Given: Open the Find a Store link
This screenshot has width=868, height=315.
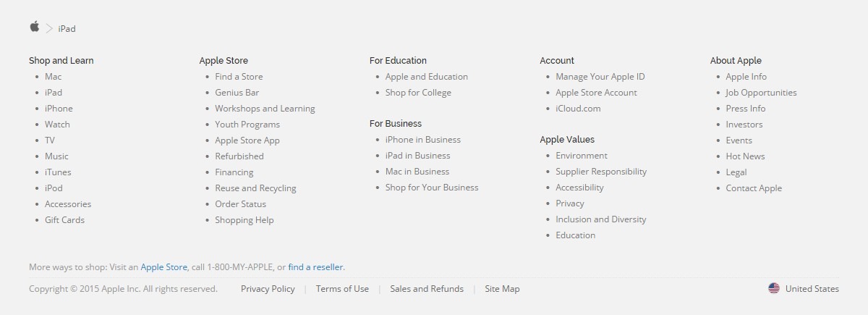Looking at the screenshot, I should pyautogui.click(x=239, y=77).
